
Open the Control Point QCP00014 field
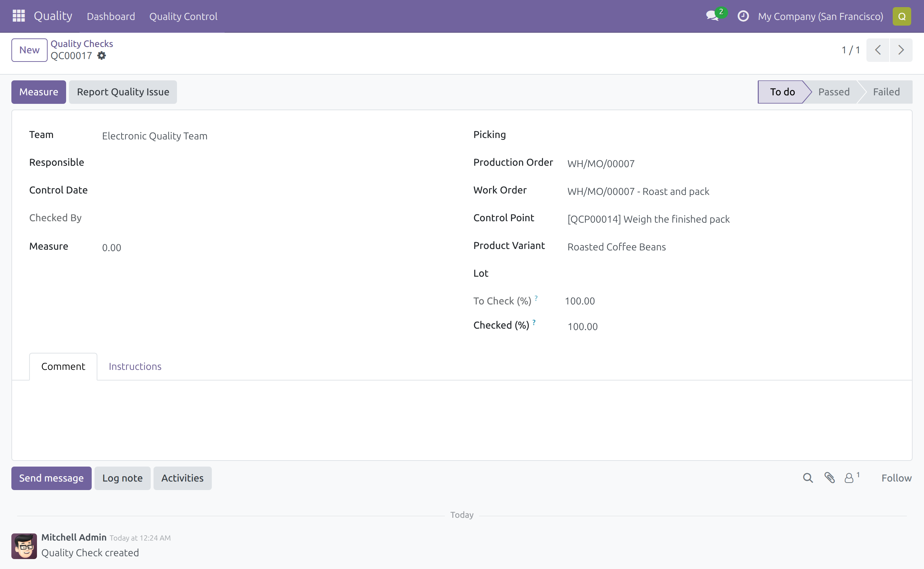click(730, 219)
